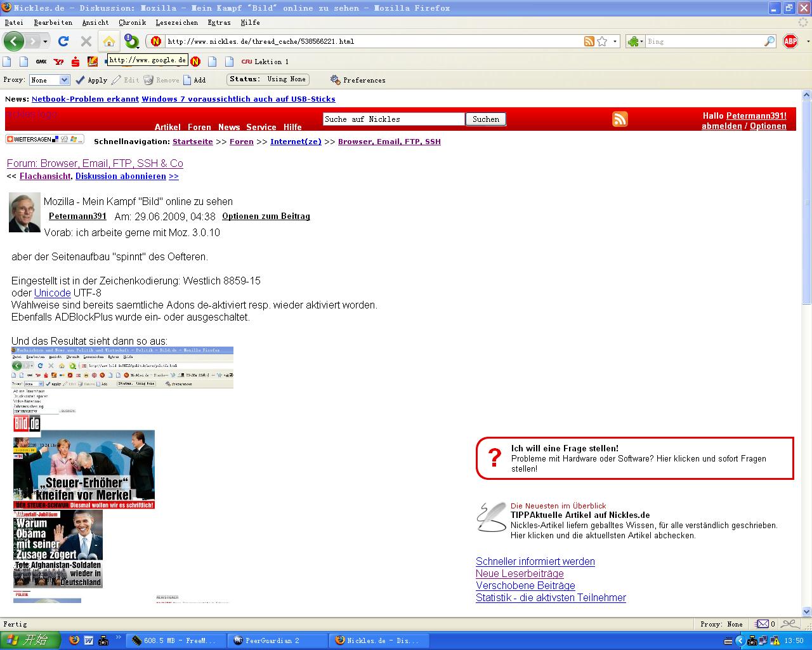812x650 pixels.
Task: Open the back/forward history dropdown arrow
Action: click(x=45, y=42)
